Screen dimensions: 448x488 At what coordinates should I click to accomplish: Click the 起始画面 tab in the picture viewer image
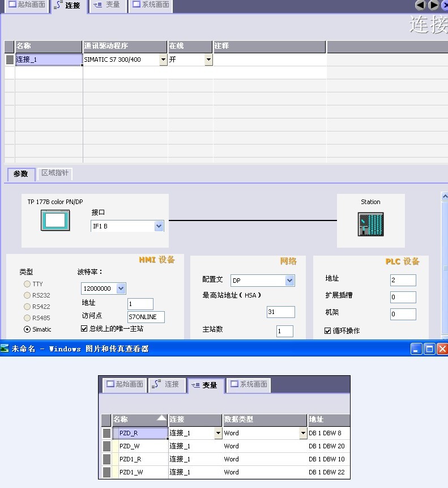(x=125, y=384)
